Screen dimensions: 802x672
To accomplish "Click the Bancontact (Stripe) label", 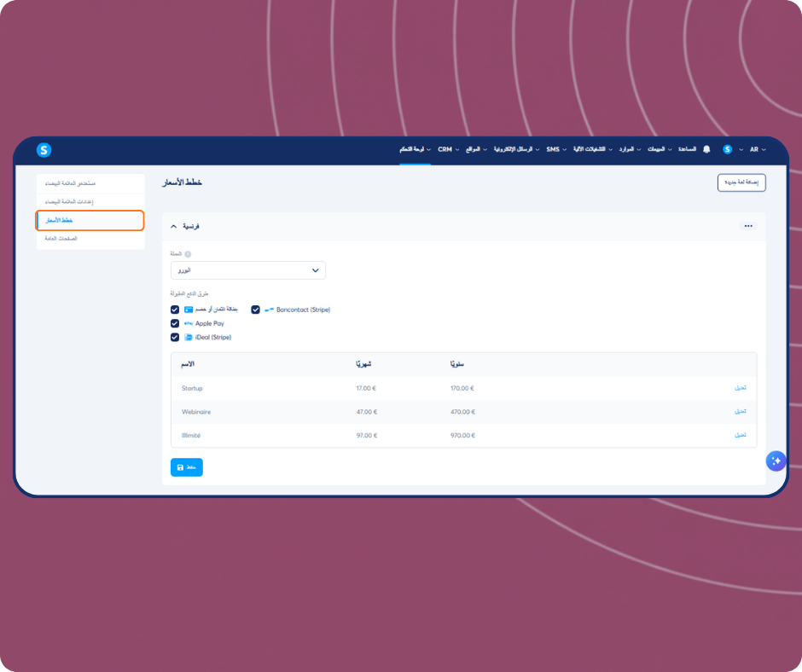I will coord(303,310).
